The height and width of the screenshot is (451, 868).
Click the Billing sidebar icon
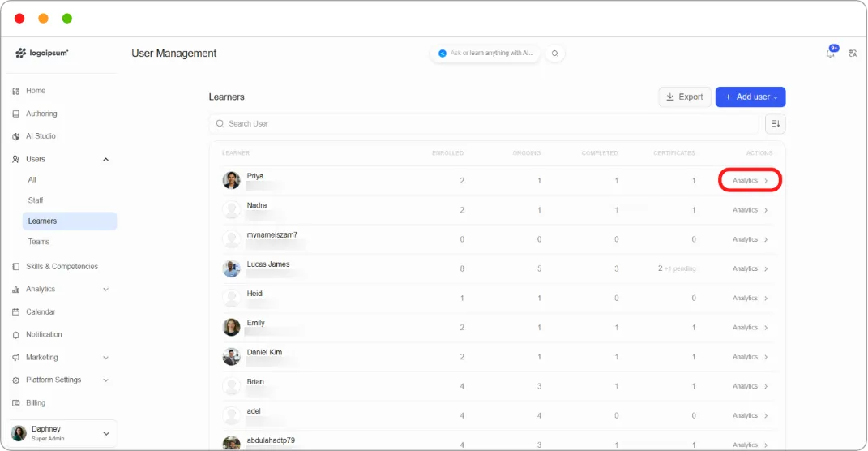15,403
